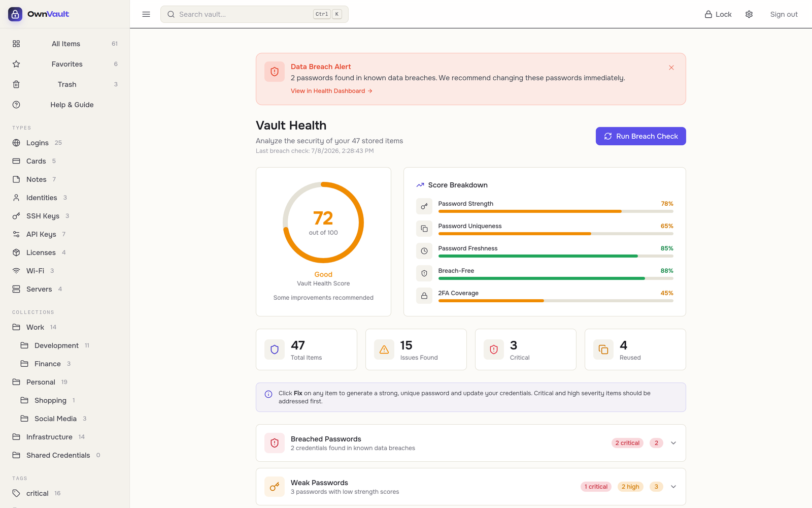Click the Password Uniqueness progress bar
Image resolution: width=812 pixels, height=508 pixels.
pyautogui.click(x=556, y=234)
